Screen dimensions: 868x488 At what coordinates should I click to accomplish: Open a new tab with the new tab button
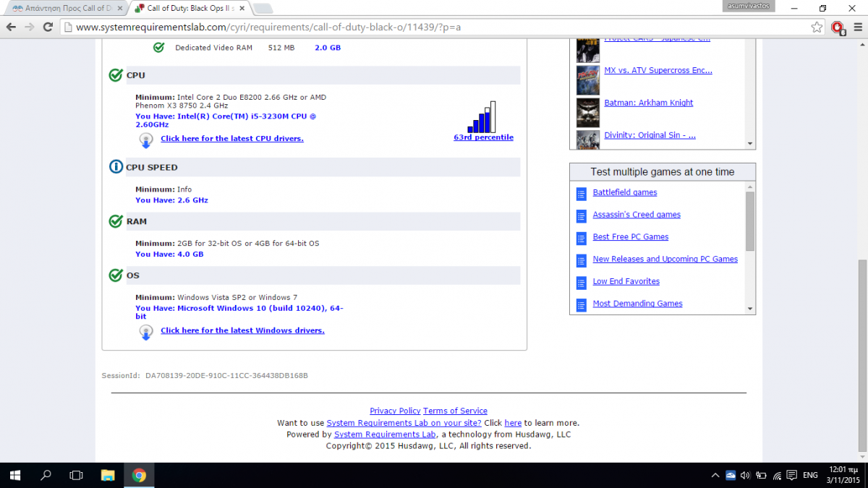coord(262,9)
